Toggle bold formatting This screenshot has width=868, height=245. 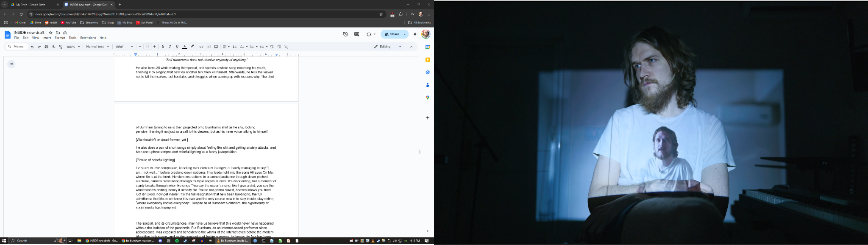coord(163,47)
